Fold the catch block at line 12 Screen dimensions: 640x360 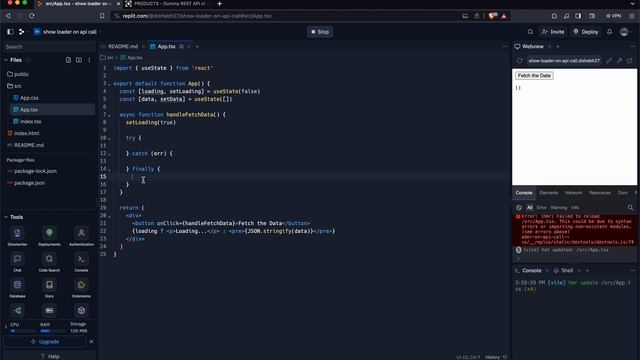point(109,153)
